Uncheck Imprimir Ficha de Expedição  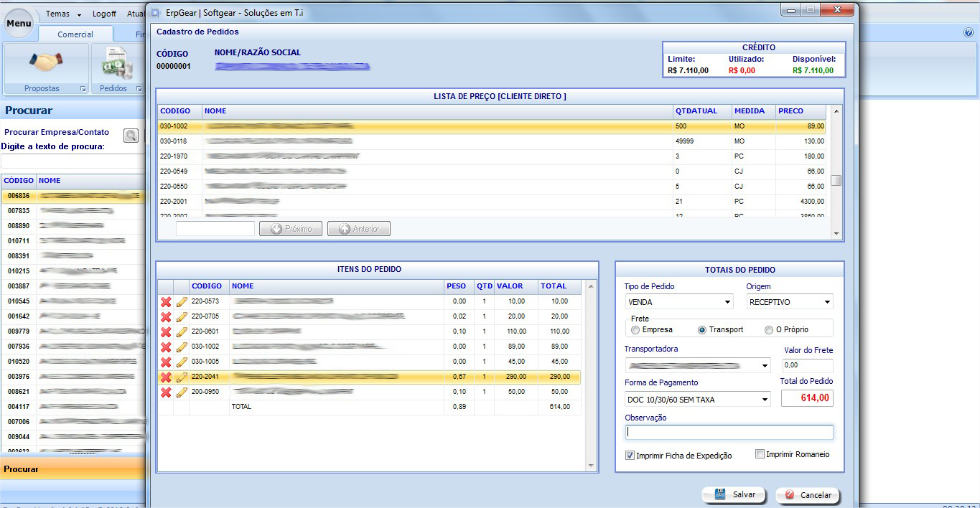tap(630, 455)
